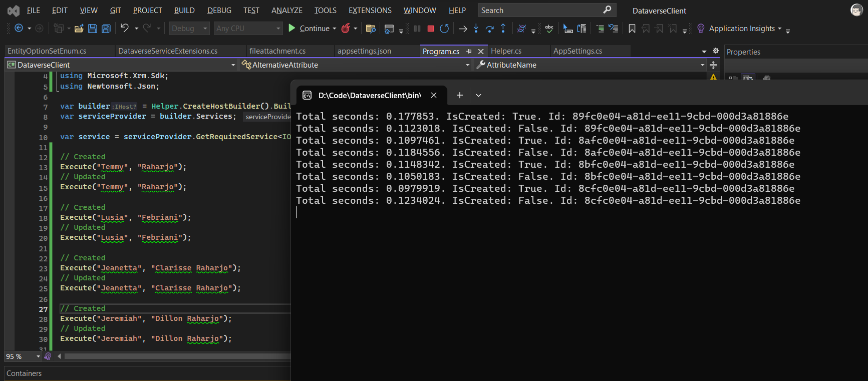Click Show Next Statement arrow icon
Image resolution: width=868 pixels, height=381 pixels.
463,29
